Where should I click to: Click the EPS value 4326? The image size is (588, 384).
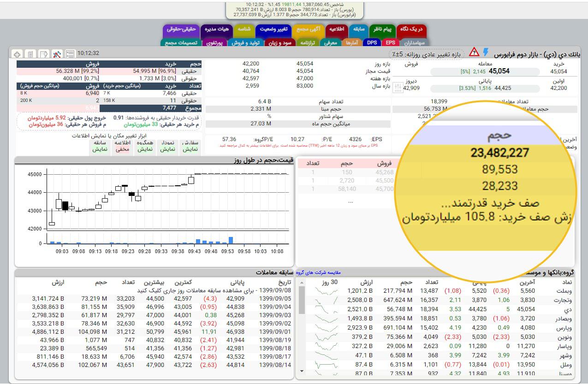click(355, 139)
